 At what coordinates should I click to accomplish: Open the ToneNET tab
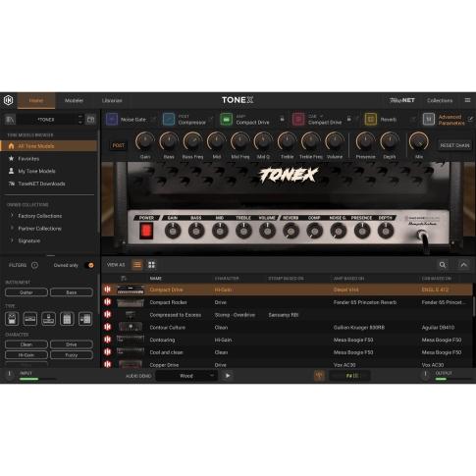(402, 100)
